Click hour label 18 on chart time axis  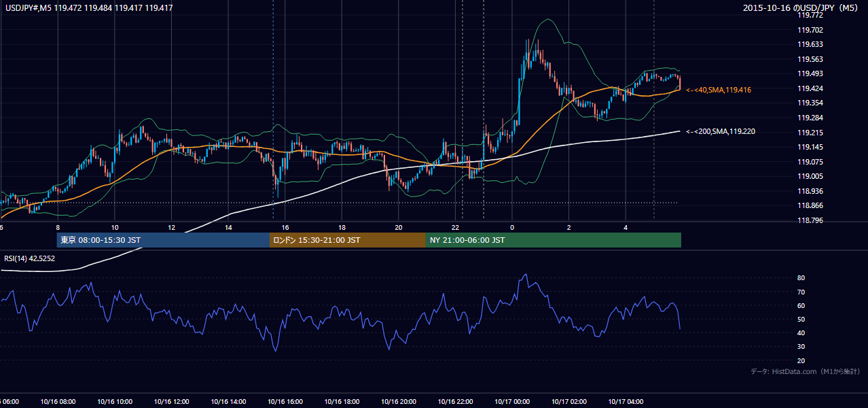coord(342,227)
